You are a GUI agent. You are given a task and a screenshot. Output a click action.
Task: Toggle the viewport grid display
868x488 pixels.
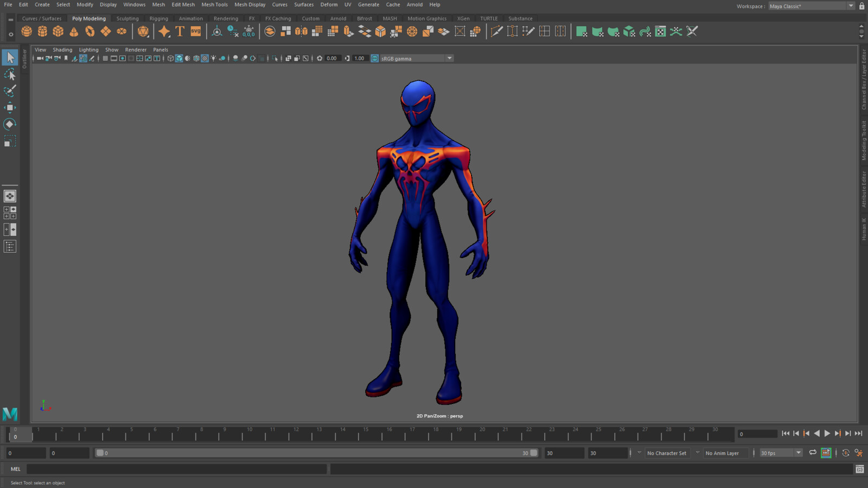(105, 59)
